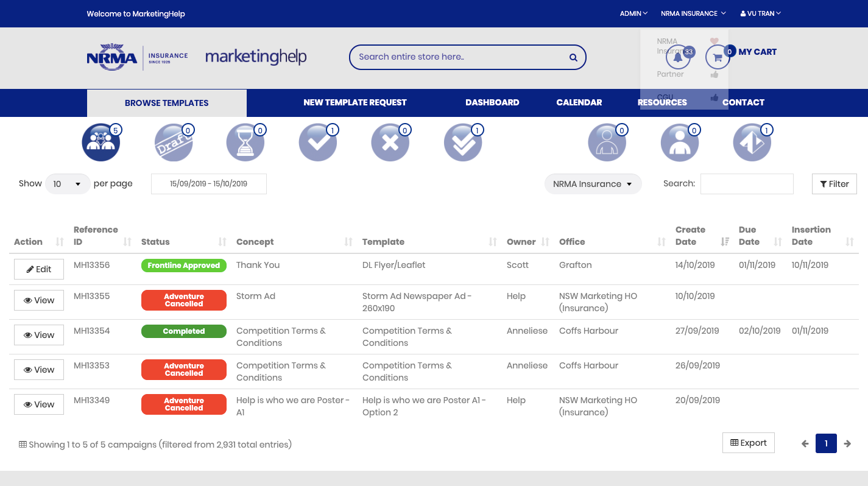Open the ADMIN dropdown menu
868x486 pixels.
click(x=633, y=13)
